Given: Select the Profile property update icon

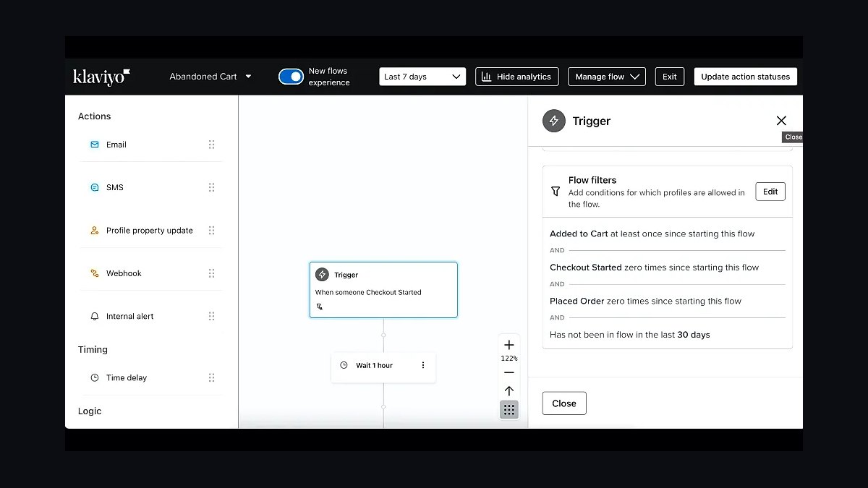Looking at the screenshot, I should click(x=95, y=231).
